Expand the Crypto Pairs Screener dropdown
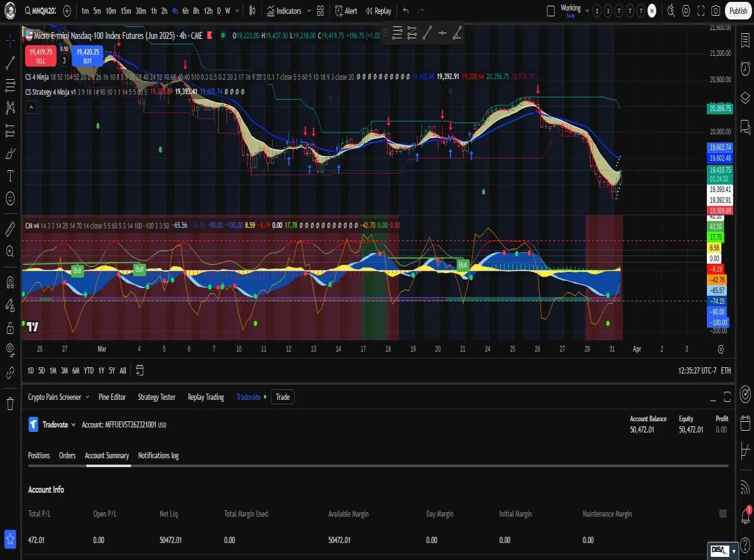The width and height of the screenshot is (754, 560). click(x=87, y=397)
